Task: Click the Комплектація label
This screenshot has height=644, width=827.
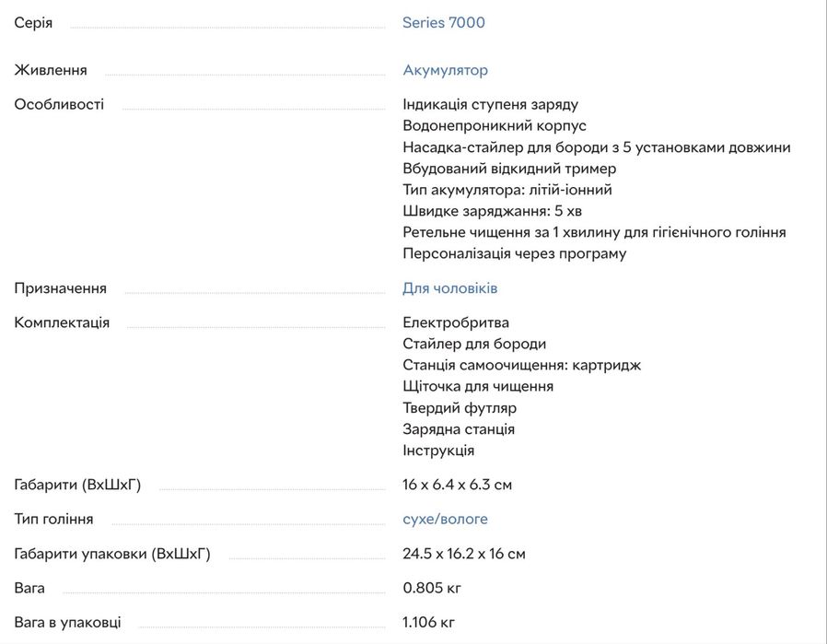Action: [62, 322]
